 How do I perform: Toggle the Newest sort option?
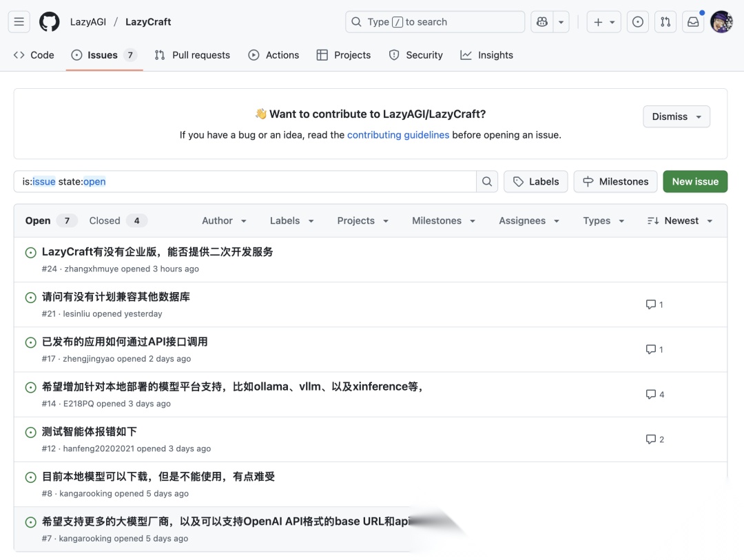(679, 220)
